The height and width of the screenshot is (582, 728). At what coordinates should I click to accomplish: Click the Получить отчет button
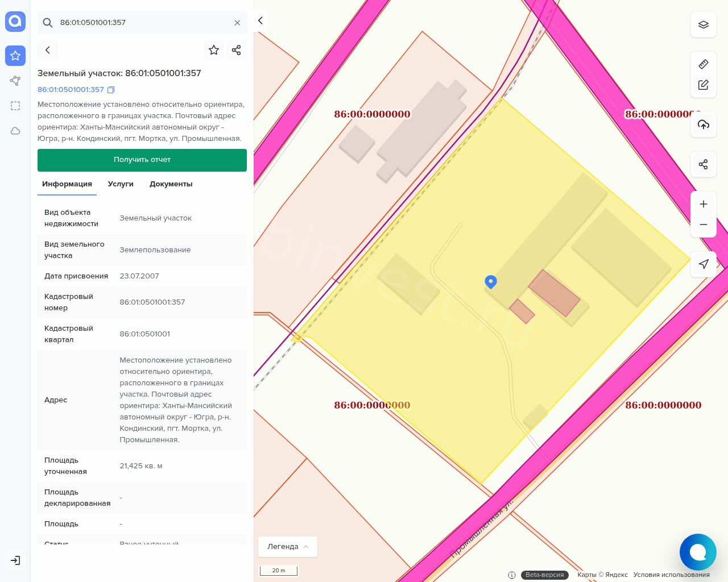point(142,160)
